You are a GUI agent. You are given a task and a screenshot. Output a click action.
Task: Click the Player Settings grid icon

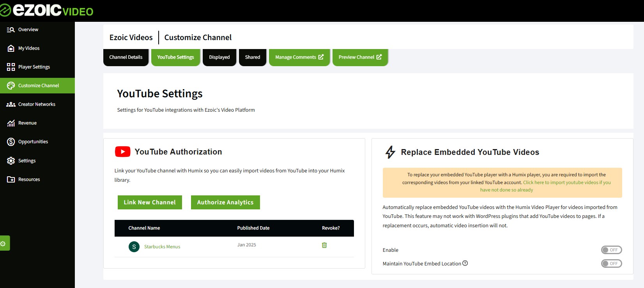click(11, 67)
